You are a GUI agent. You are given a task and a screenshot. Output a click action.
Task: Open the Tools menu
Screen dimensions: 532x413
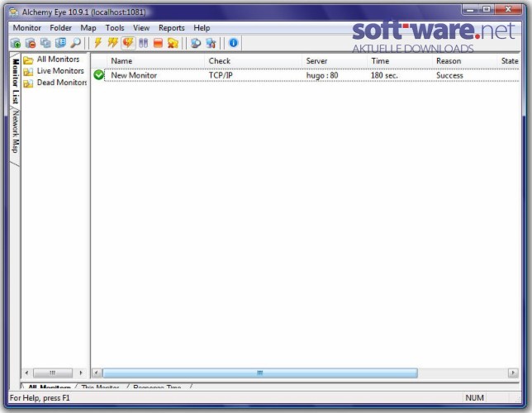(x=115, y=28)
